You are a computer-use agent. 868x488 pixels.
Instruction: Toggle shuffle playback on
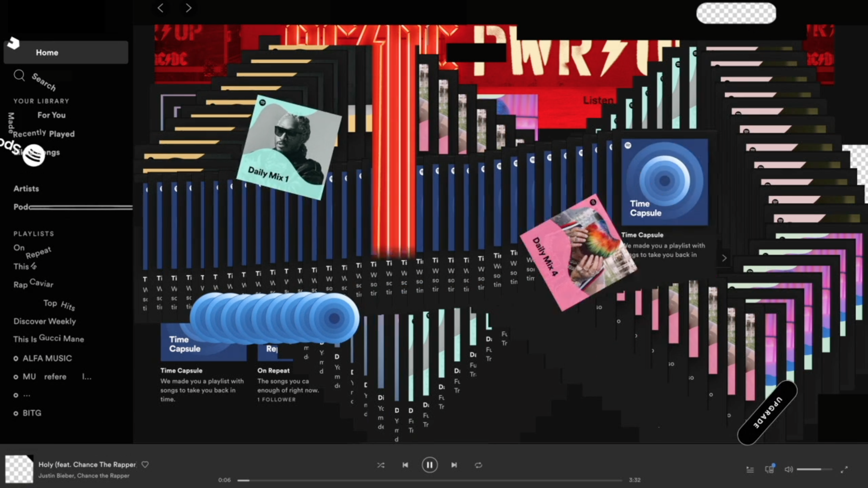coord(381,465)
